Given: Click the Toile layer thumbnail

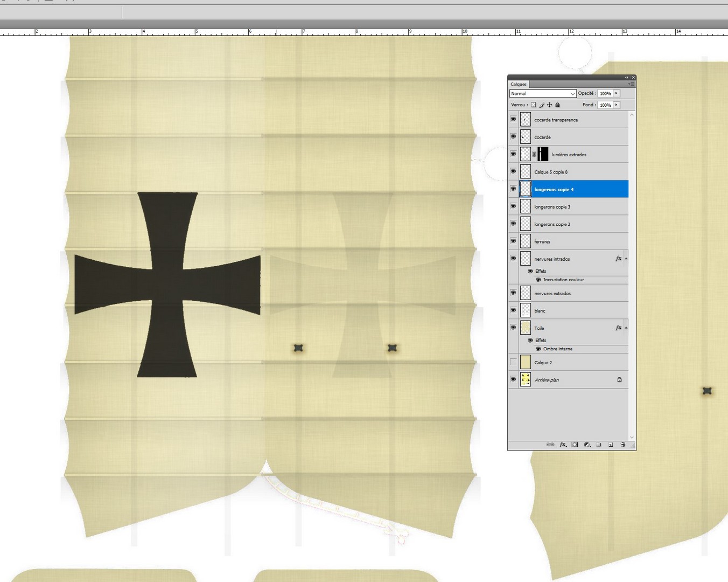Looking at the screenshot, I should coord(526,327).
